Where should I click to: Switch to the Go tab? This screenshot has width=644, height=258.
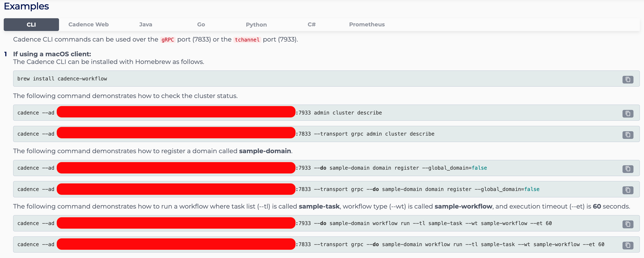click(201, 25)
